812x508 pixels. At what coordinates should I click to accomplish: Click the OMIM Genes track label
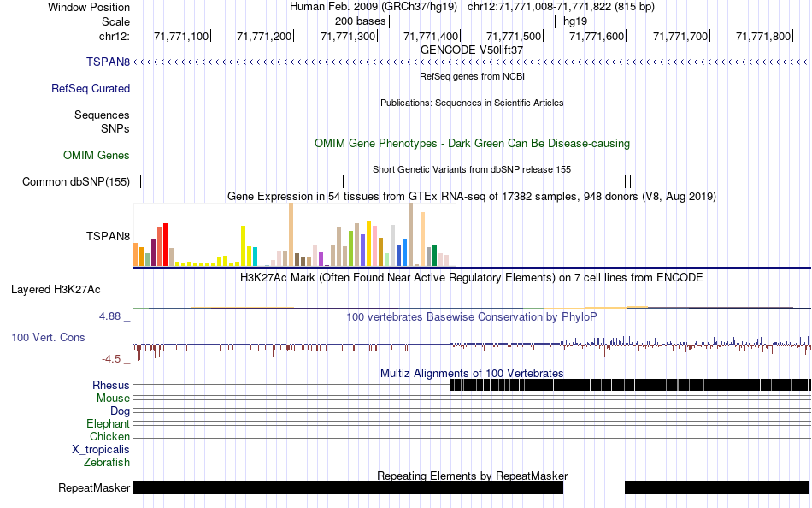coord(97,155)
